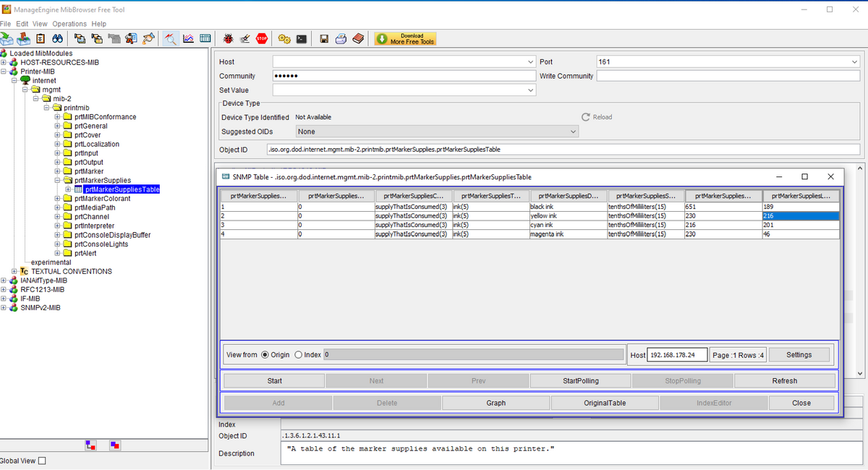
Task: Open the Host dropdown arrow
Action: [531, 62]
